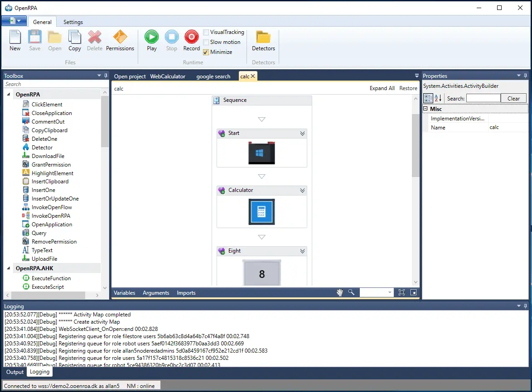Open the General ribbon tab
The height and width of the screenshot is (392, 532).
click(x=42, y=22)
